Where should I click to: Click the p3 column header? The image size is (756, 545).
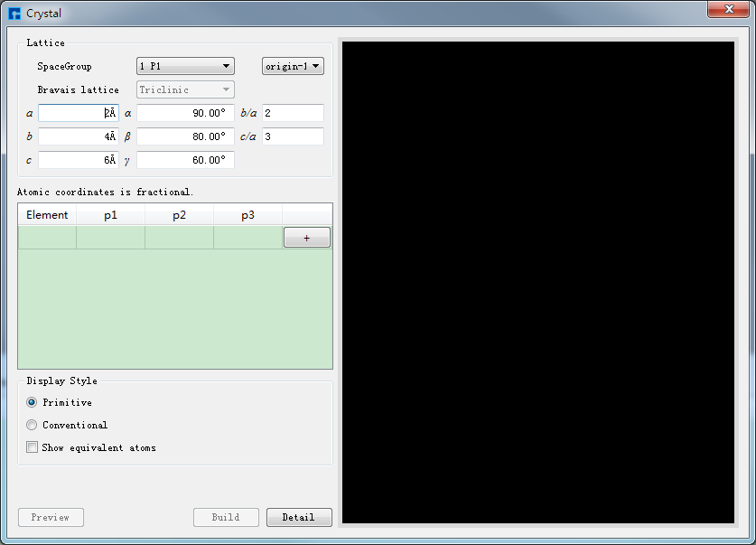click(x=247, y=215)
